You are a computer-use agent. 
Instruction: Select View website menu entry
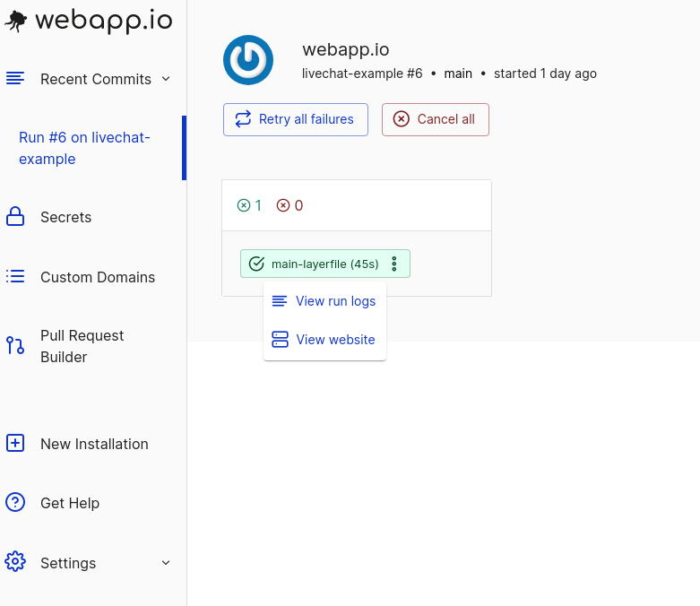pos(324,340)
